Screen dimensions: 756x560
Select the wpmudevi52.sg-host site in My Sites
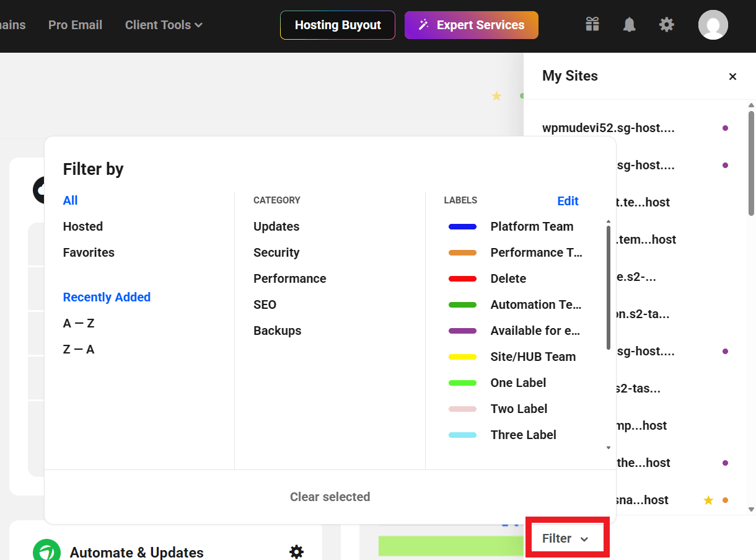point(609,128)
